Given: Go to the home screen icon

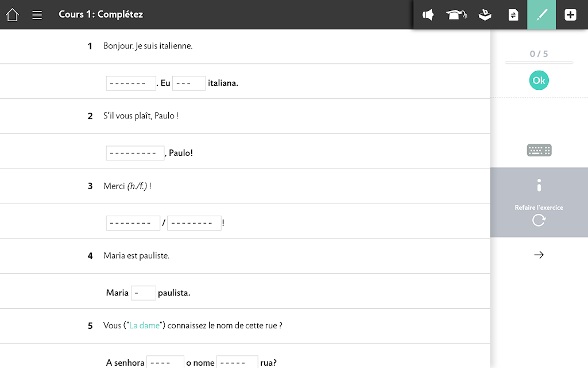Looking at the screenshot, I should click(x=13, y=14).
